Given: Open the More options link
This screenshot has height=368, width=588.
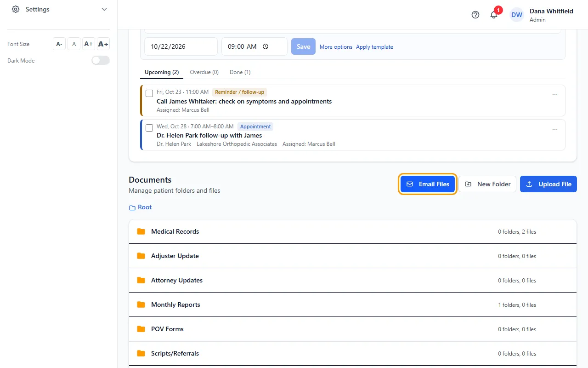Looking at the screenshot, I should coord(336,47).
